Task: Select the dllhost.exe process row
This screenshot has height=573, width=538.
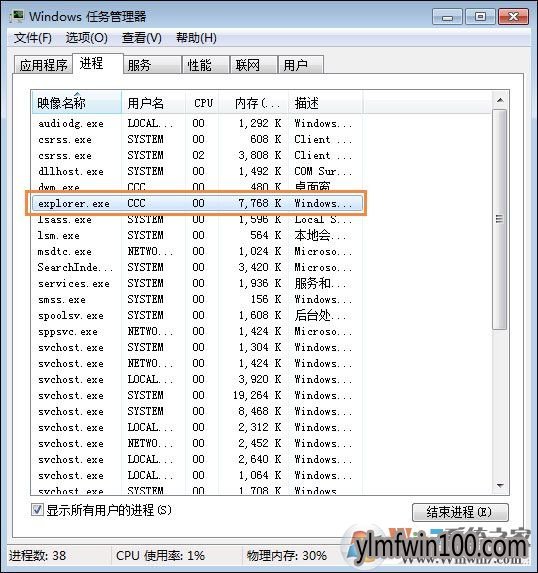Action: (197, 171)
